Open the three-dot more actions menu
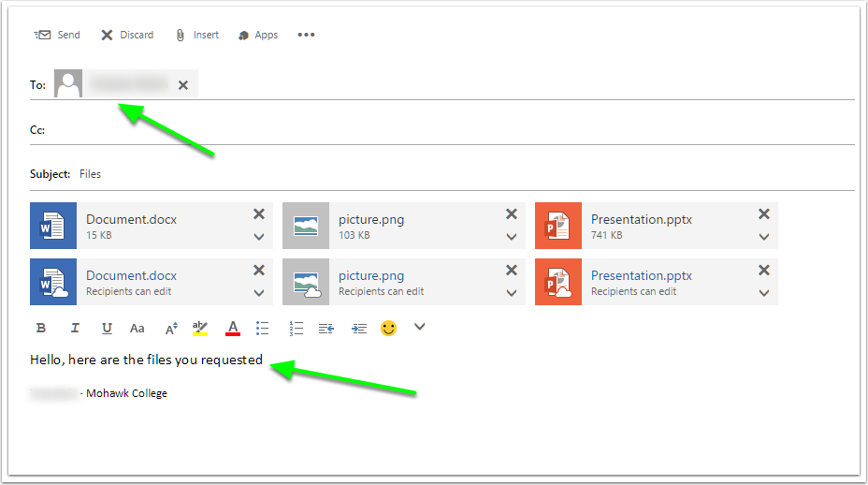The height and width of the screenshot is (485, 868). [x=306, y=35]
